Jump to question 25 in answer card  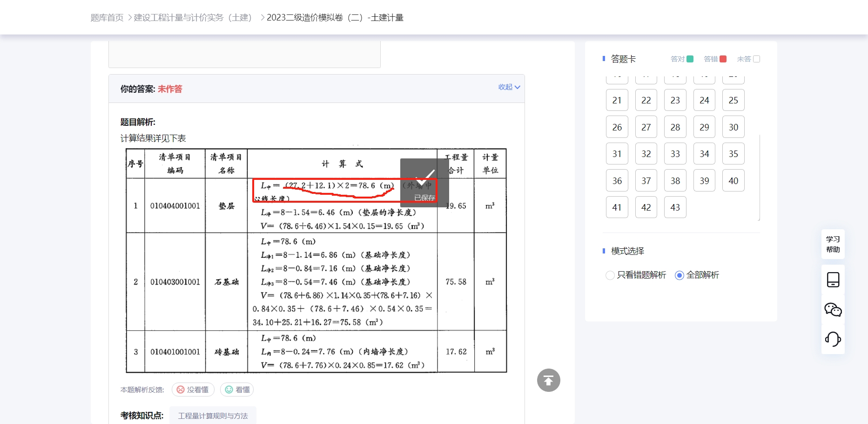click(x=733, y=100)
